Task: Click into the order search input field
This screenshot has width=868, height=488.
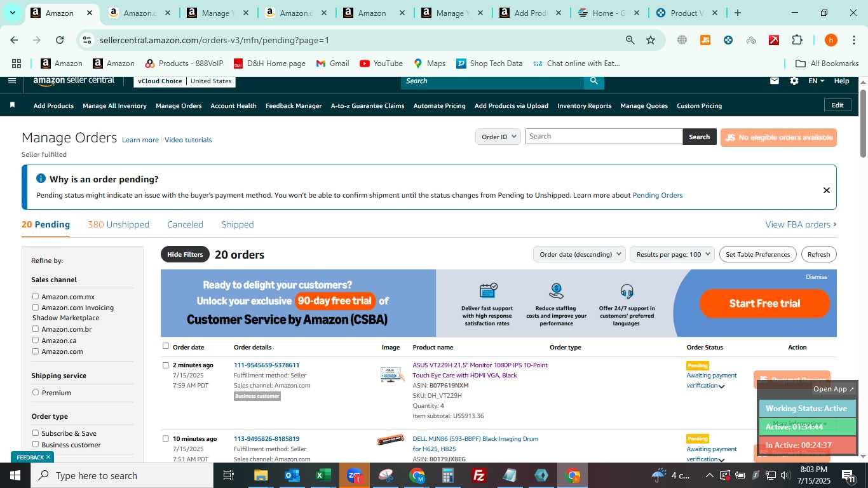Action: 604,137
